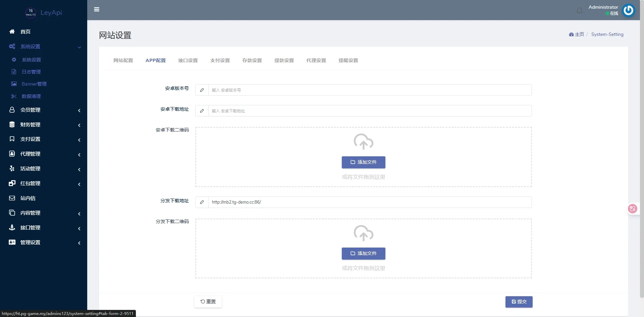Switch to the 支付设置 tab
The width and height of the screenshot is (644, 317).
click(x=220, y=60)
